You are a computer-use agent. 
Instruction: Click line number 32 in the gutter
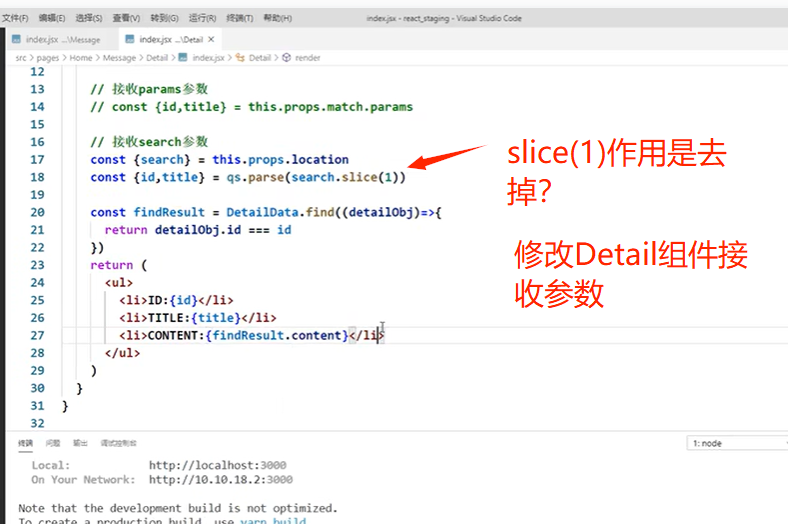[x=37, y=424]
